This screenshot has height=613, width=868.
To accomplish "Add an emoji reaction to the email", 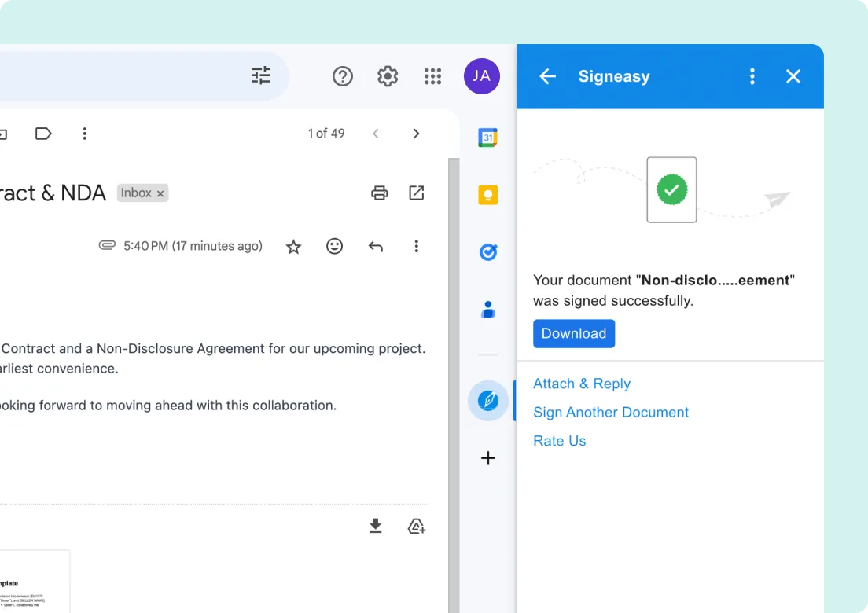I will click(334, 246).
